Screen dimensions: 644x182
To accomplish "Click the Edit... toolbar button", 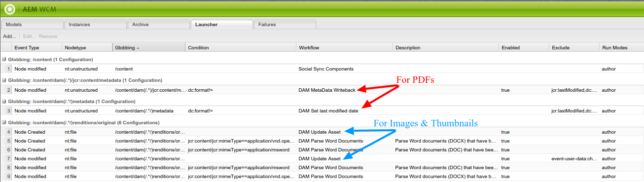I will click(29, 36).
